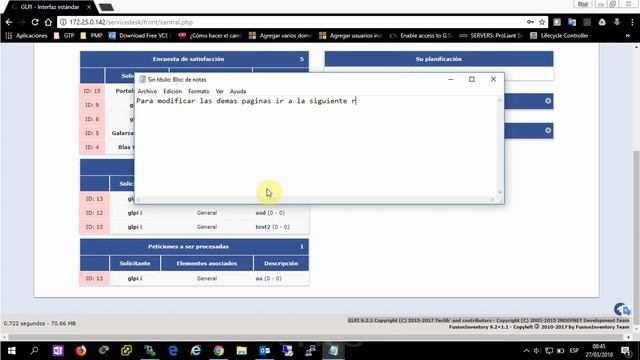This screenshot has width=640, height=360.
Task: Click the Descripción column header
Action: tap(281, 263)
